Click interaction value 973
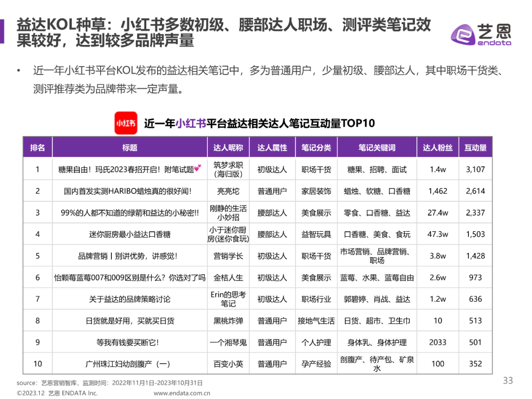The width and height of the screenshot is (532, 399). [x=475, y=278]
